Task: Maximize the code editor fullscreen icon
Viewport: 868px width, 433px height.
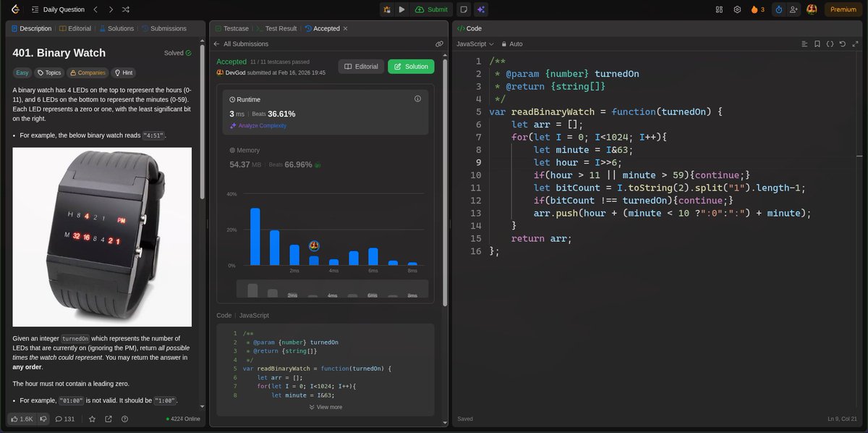Action: pos(856,44)
